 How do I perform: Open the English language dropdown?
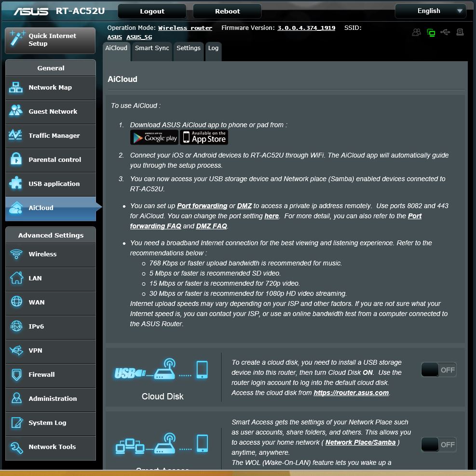tap(430, 11)
